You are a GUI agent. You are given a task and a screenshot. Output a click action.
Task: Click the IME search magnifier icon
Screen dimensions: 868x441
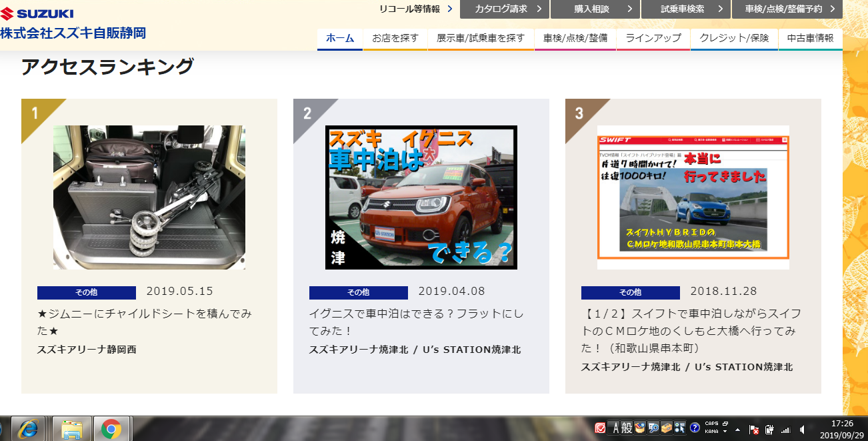653,428
